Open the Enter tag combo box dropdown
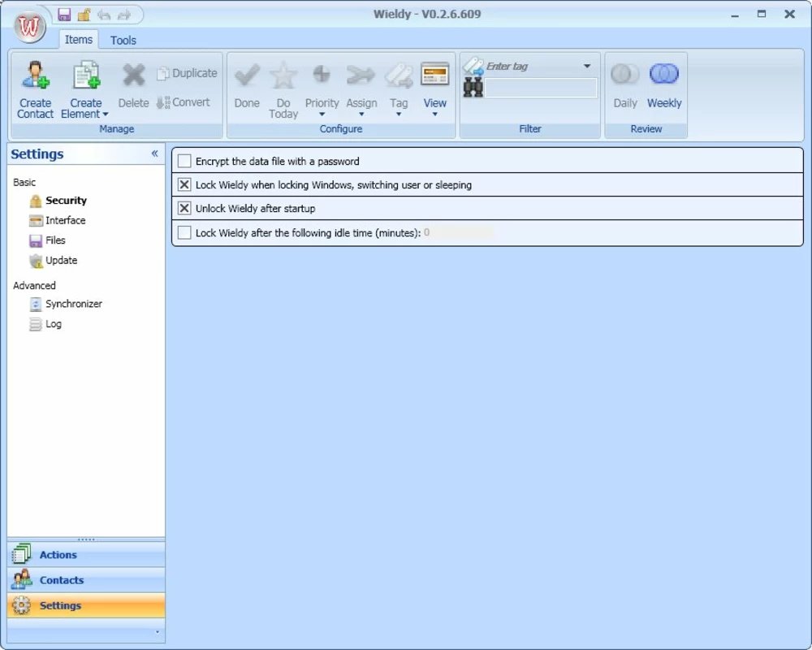The width and height of the screenshot is (812, 650). (587, 67)
